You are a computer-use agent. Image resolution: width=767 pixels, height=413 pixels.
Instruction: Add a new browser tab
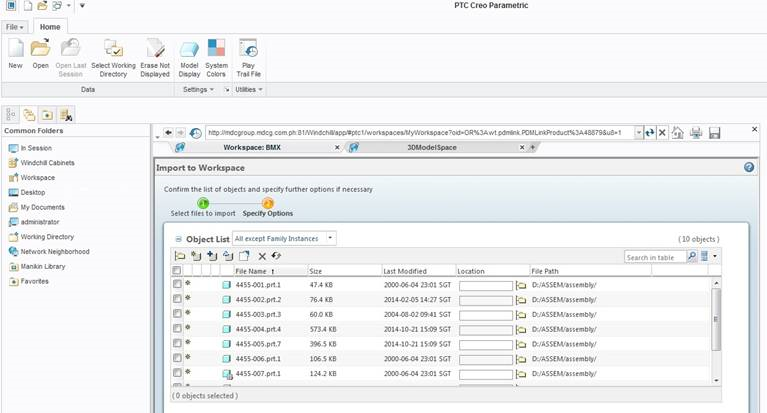click(x=533, y=147)
